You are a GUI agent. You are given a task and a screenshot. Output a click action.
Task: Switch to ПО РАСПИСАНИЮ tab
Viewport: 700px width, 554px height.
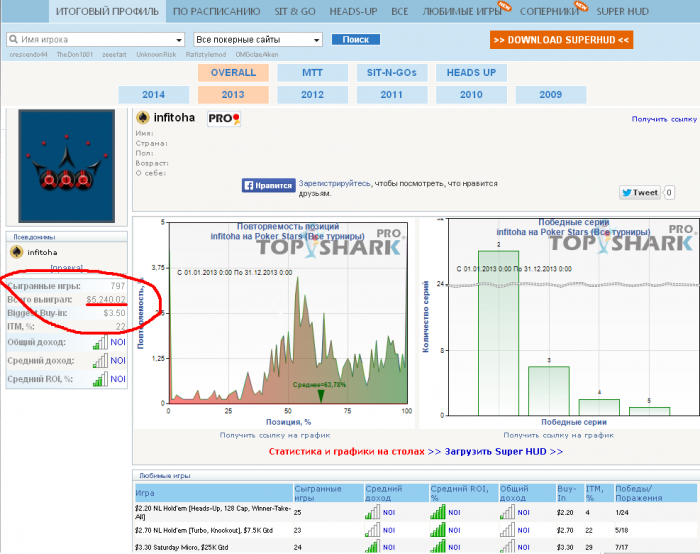click(x=217, y=11)
